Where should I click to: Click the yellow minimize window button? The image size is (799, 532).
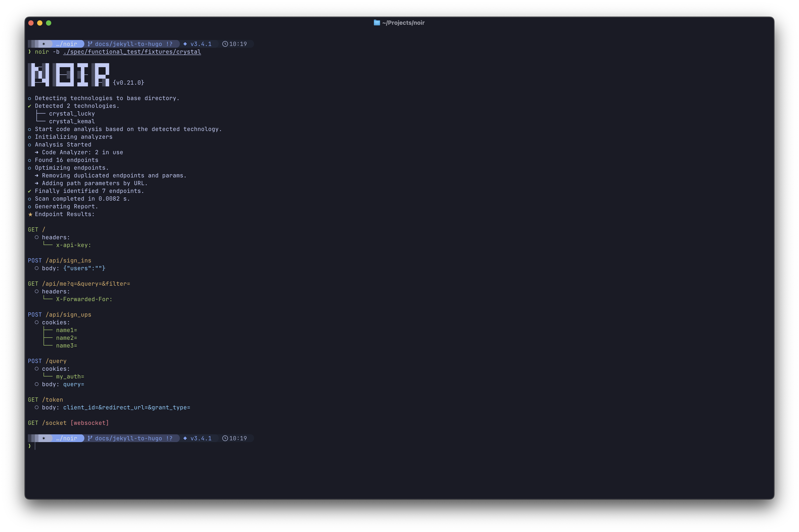pyautogui.click(x=40, y=23)
